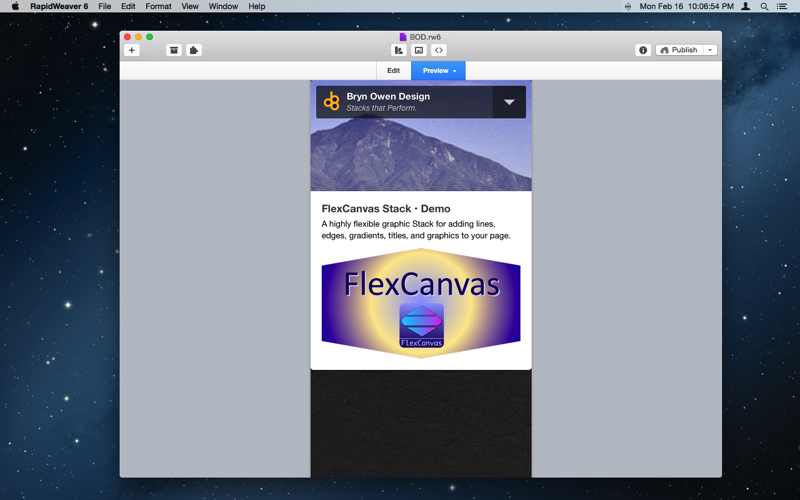Screen dimensions: 800x500
Task: Switch to the Edit tab
Action: point(393,70)
